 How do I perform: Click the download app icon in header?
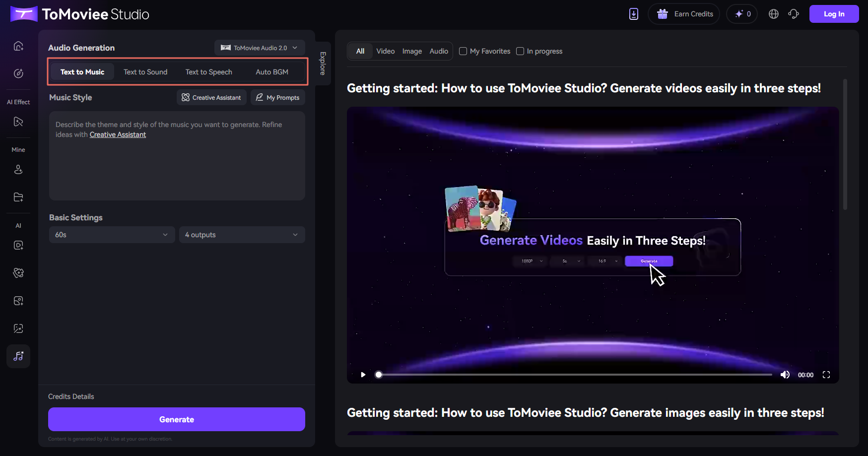[634, 14]
